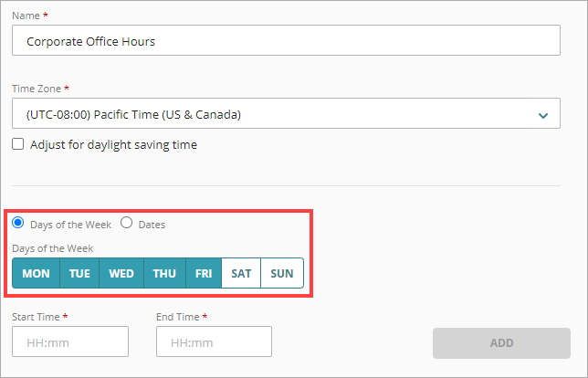The height and width of the screenshot is (378, 588).
Task: Focus the Start Time HH:mm input
Action: pos(70,342)
